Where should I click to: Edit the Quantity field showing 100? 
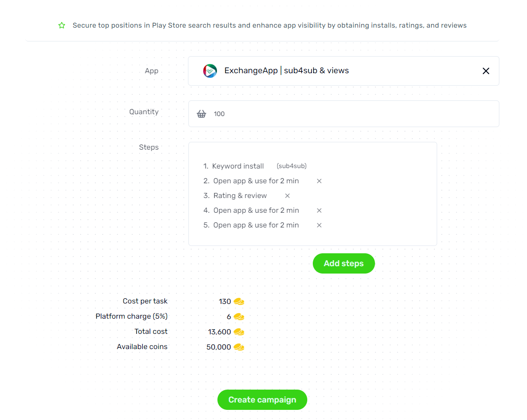(344, 114)
